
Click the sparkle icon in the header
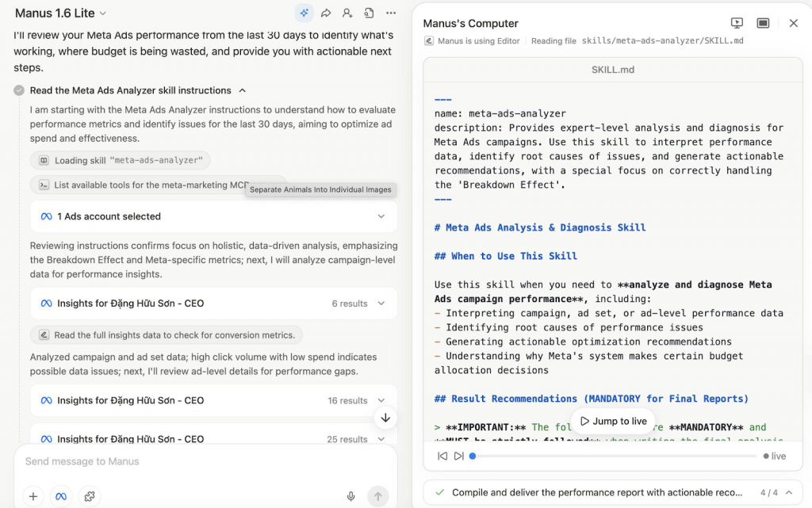[304, 13]
